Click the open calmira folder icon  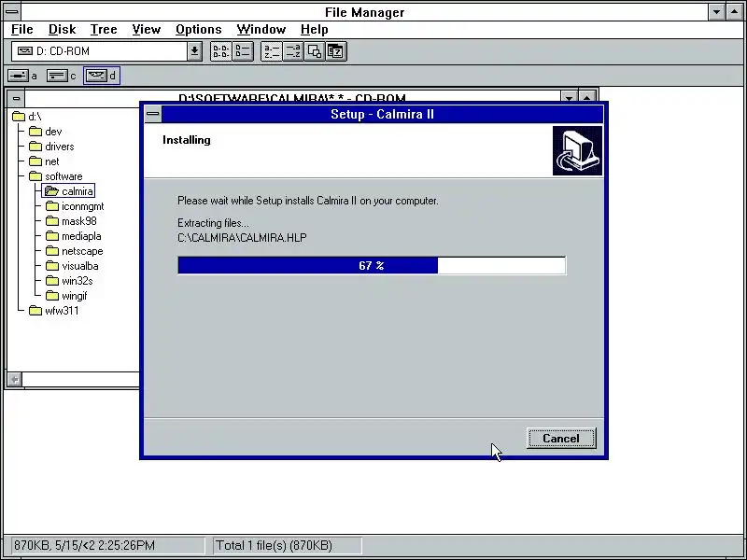[51, 191]
